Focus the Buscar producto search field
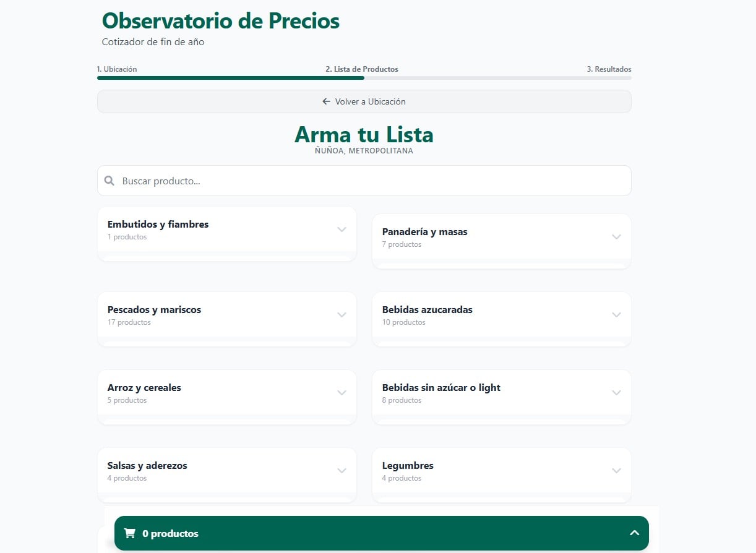This screenshot has height=553, width=756. [371, 181]
